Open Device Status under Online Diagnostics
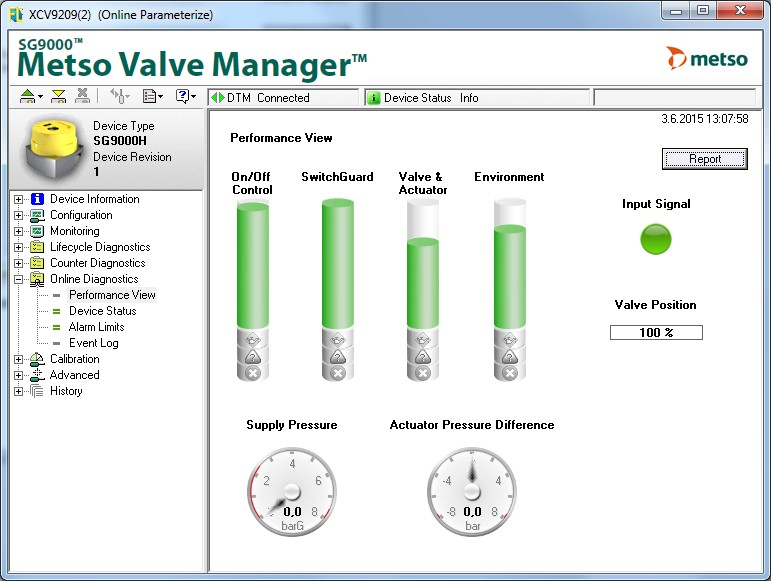771x581 pixels. click(x=102, y=311)
